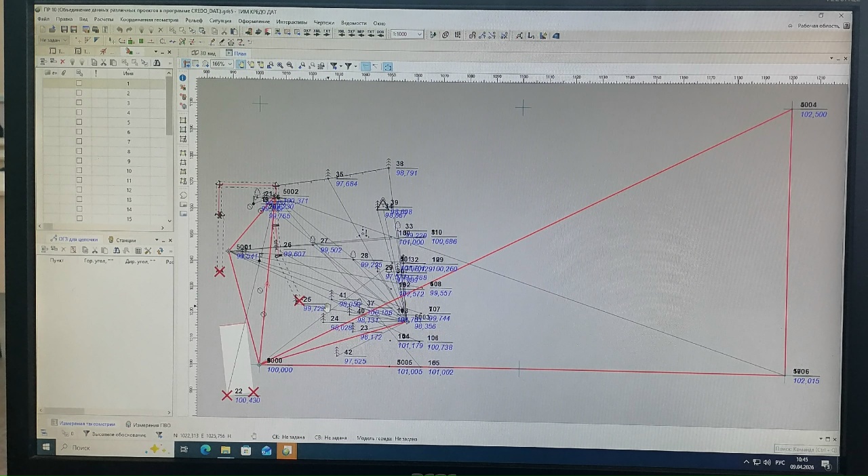
Task: Tick the checkbox for point row 10
Action: (79, 171)
